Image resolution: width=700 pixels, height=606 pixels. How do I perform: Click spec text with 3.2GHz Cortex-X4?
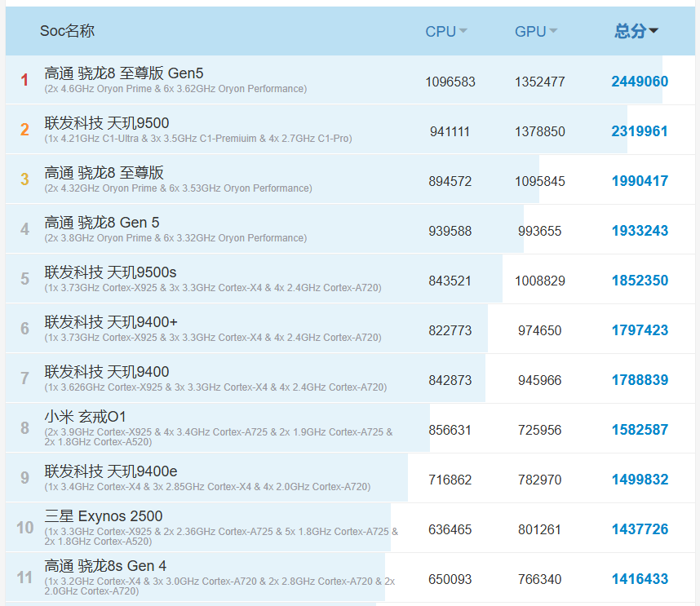219,586
